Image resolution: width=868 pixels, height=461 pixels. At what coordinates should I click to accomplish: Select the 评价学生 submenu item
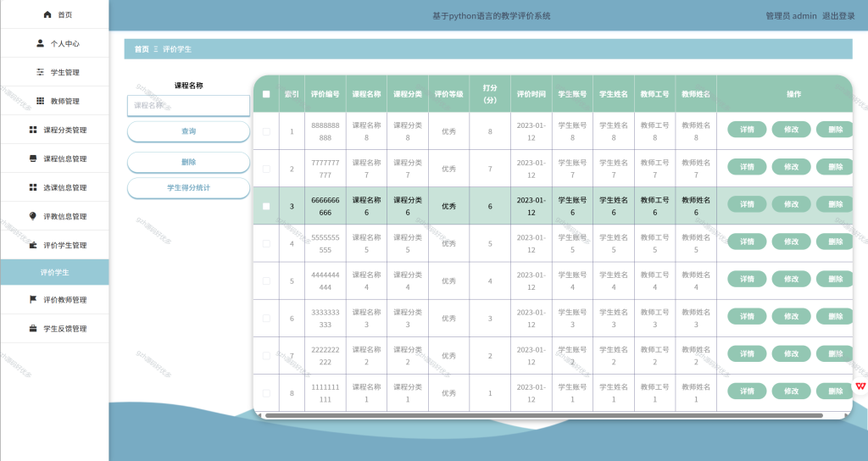coord(54,272)
